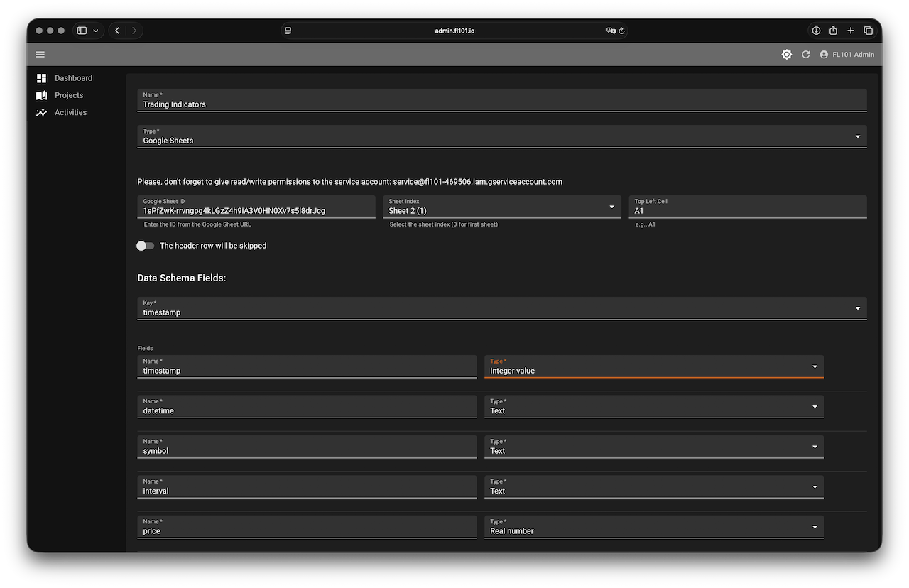This screenshot has height=588, width=909.
Task: Open the Sheet Index dropdown
Action: [x=611, y=207]
